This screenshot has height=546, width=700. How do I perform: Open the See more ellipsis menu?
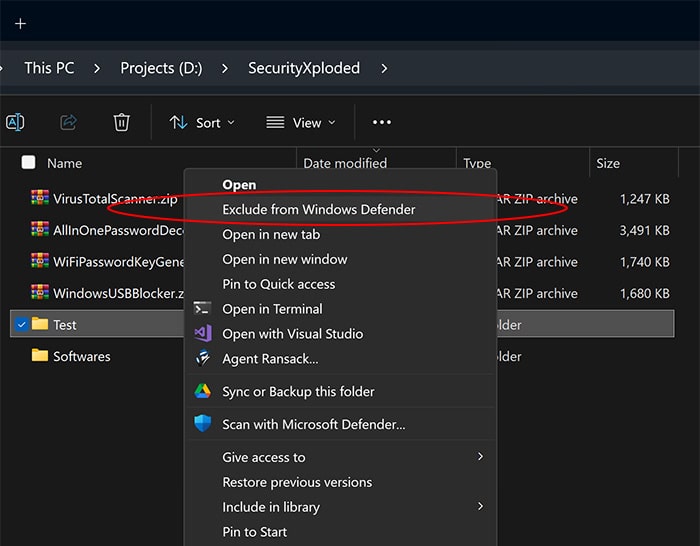pyautogui.click(x=381, y=122)
